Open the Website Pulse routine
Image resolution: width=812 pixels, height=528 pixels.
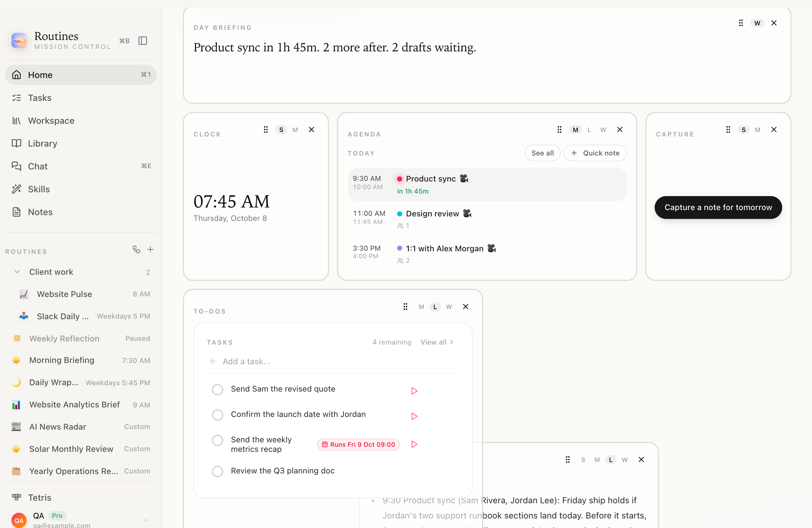pos(81,294)
